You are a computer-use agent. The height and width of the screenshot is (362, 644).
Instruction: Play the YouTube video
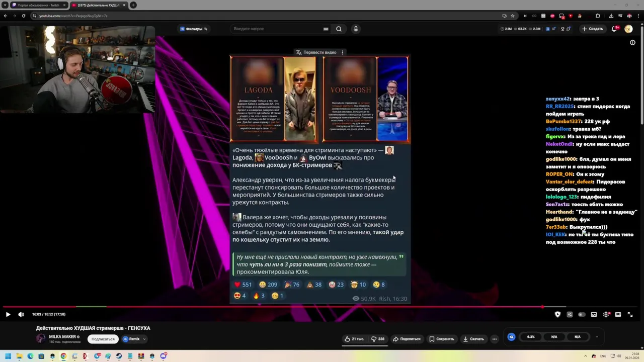[8, 314]
